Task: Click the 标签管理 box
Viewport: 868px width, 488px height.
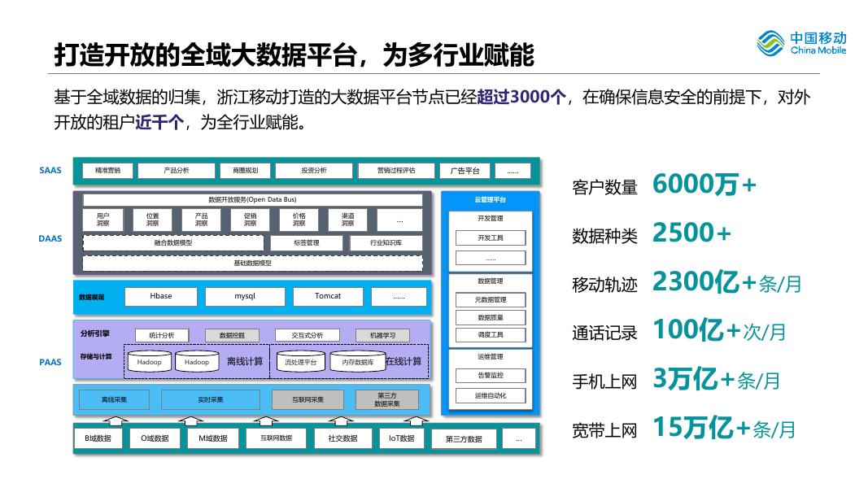Action: (306, 243)
